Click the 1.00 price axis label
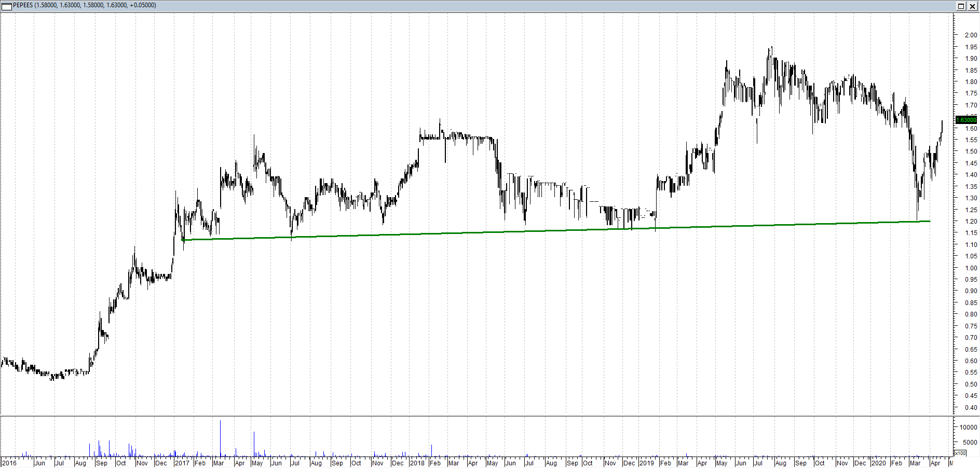Image resolution: width=980 pixels, height=469 pixels. [x=970, y=268]
